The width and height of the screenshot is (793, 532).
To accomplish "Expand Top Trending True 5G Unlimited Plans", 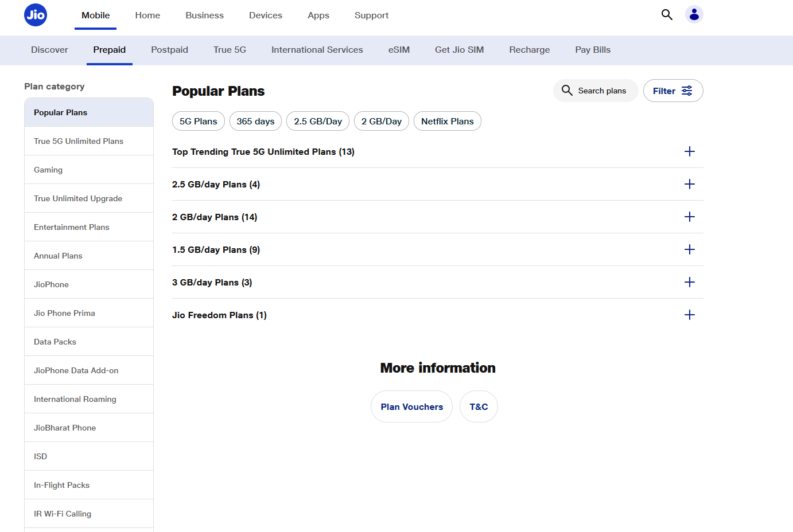I will (x=690, y=151).
